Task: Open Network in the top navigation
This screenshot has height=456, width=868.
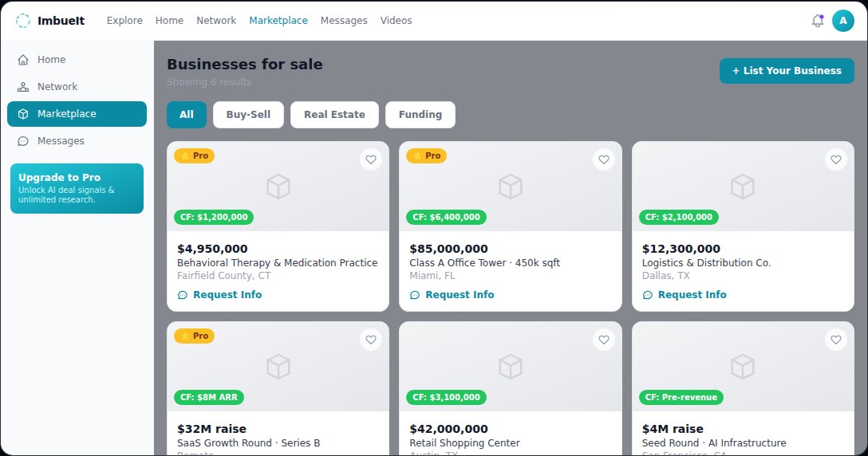Action: pos(216,21)
